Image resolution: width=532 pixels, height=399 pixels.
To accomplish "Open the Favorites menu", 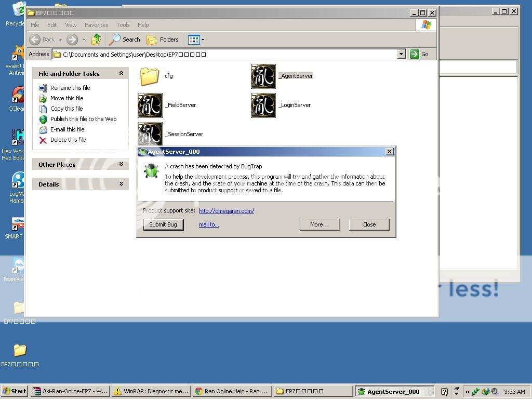I will click(96, 25).
